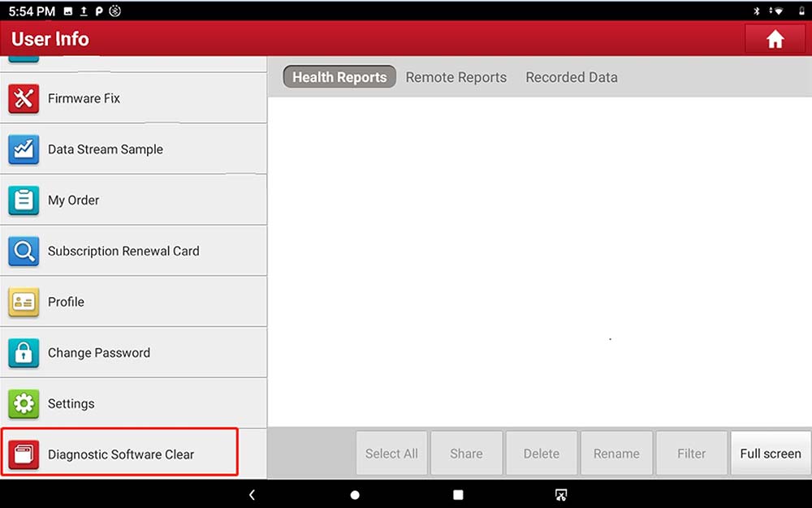Click the Filter button

(691, 453)
